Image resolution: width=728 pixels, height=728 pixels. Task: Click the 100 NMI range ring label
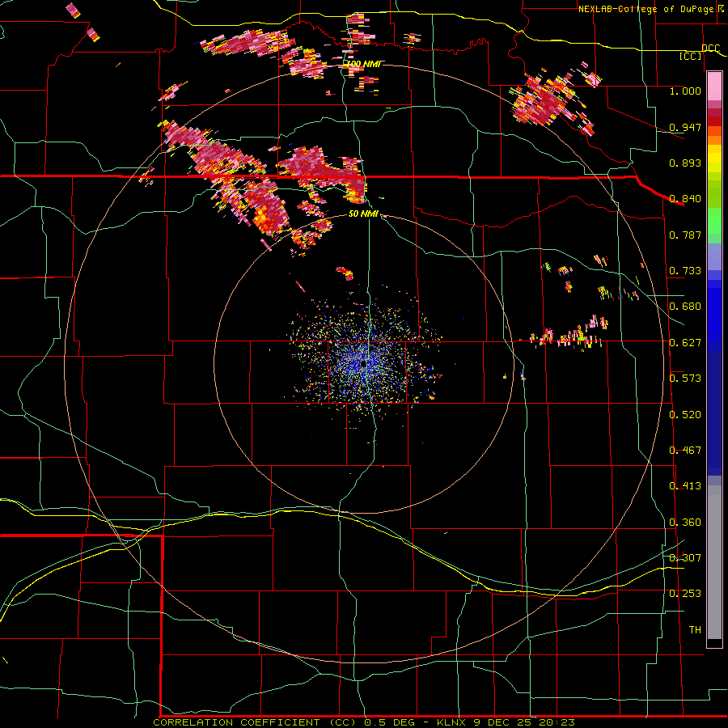(x=364, y=64)
